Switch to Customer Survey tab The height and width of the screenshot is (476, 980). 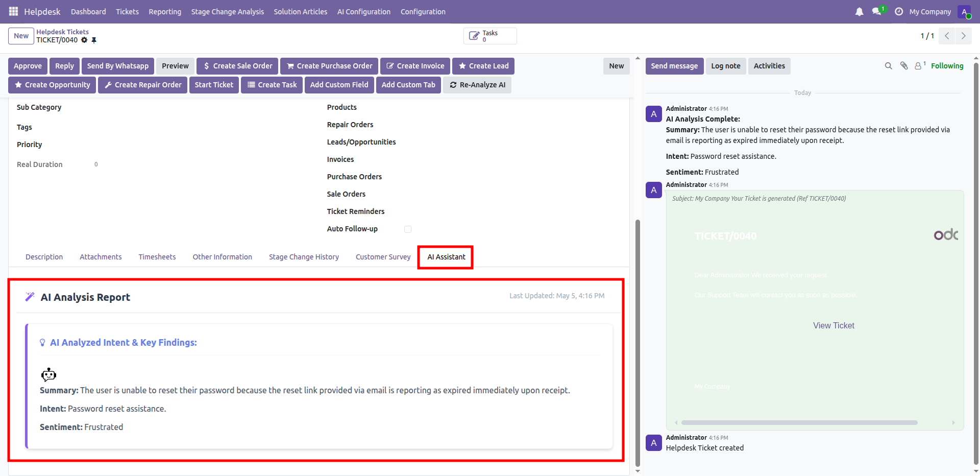383,257
